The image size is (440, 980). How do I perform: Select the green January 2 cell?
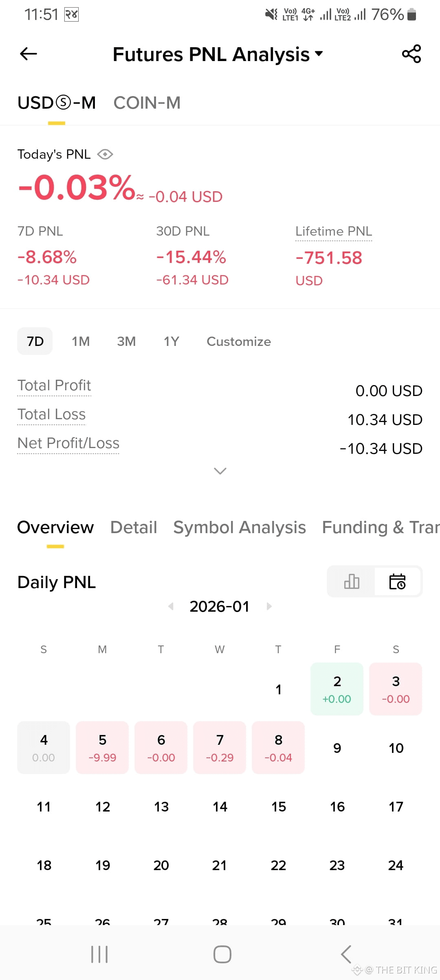click(x=337, y=689)
